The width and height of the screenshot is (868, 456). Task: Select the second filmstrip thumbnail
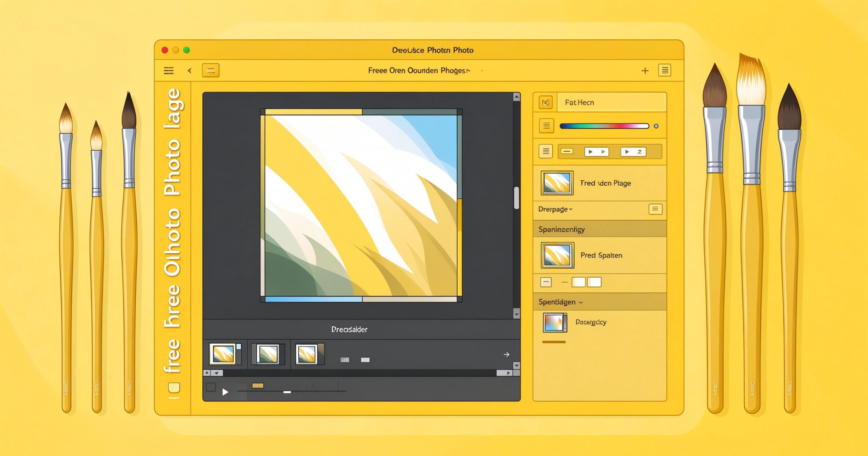268,354
